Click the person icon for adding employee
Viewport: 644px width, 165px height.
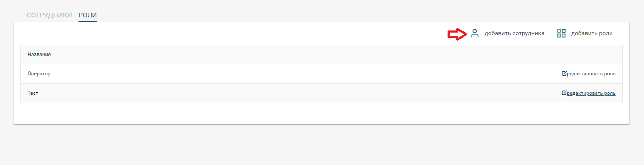[475, 33]
